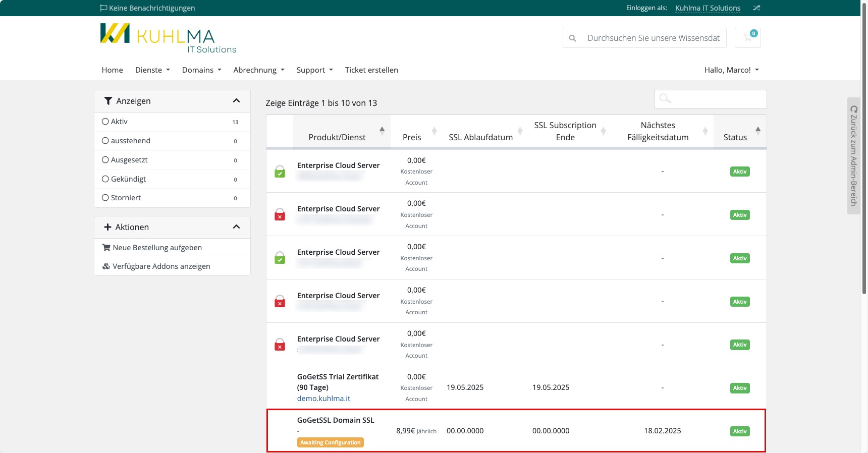This screenshot has height=453, width=868.
Task: Click the Awaiting Configuration badge
Action: click(331, 442)
